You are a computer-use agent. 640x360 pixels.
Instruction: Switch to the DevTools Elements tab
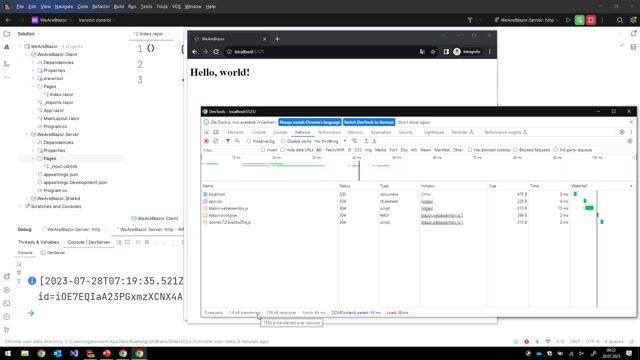point(236,132)
